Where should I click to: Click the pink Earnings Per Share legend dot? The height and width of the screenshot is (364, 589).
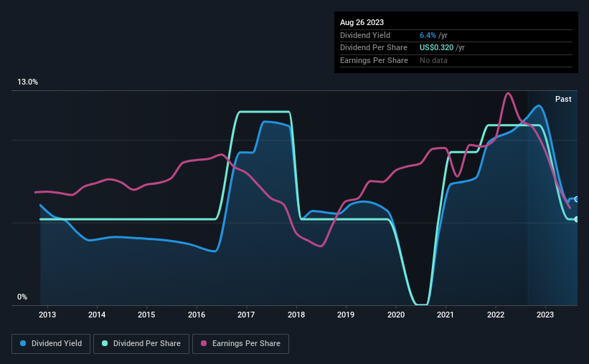tap(204, 343)
